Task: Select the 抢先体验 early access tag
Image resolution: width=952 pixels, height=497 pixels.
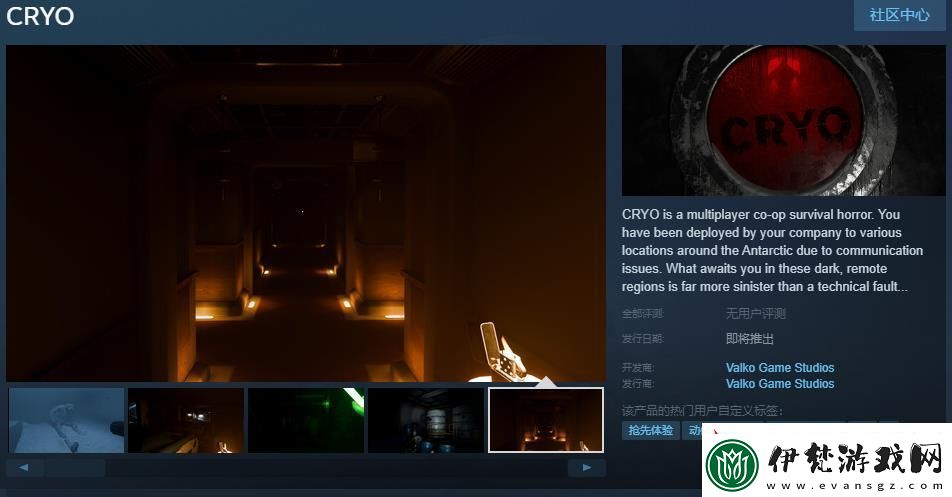Action: point(650,430)
